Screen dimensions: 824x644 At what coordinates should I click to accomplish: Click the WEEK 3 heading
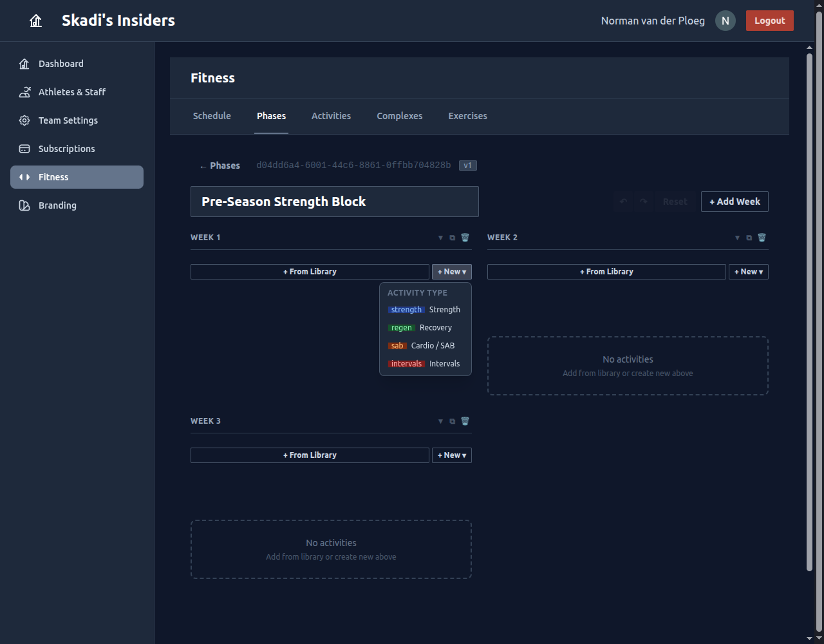click(205, 421)
